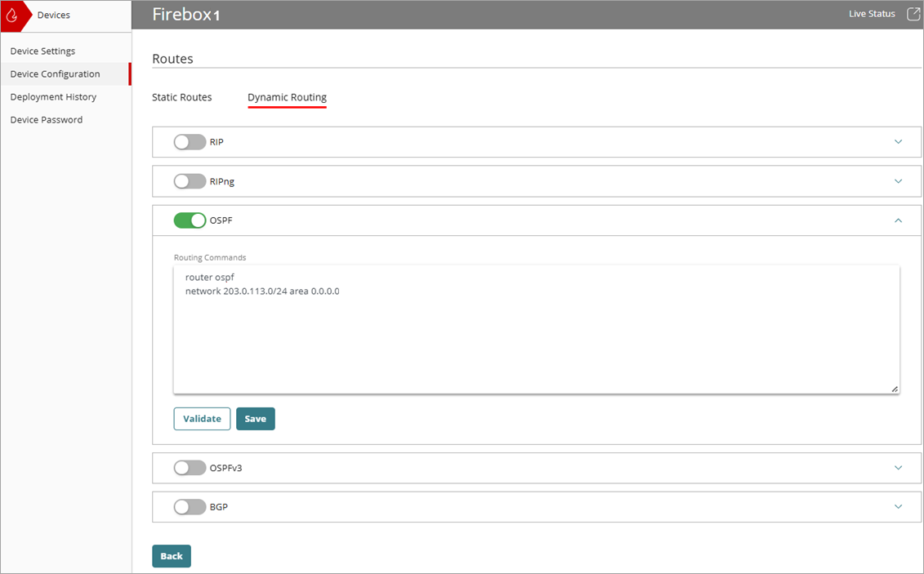
Task: Disable the OSPF toggle switch
Action: 190,220
